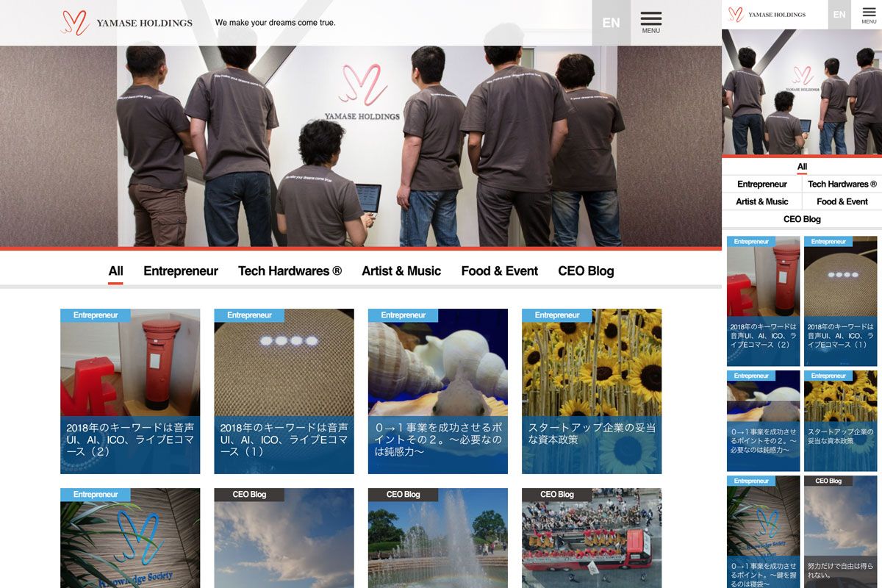
Task: Select the Food & Event desktop tab
Action: (x=500, y=271)
